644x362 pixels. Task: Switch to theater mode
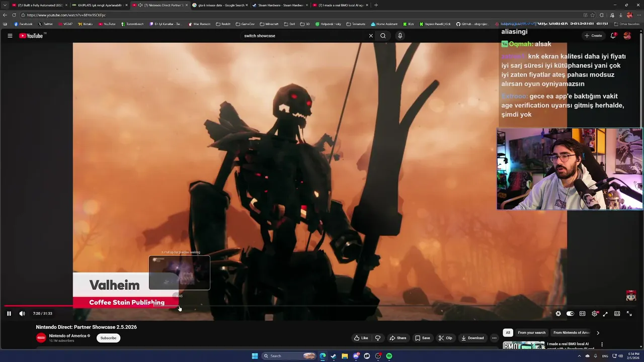click(617, 314)
